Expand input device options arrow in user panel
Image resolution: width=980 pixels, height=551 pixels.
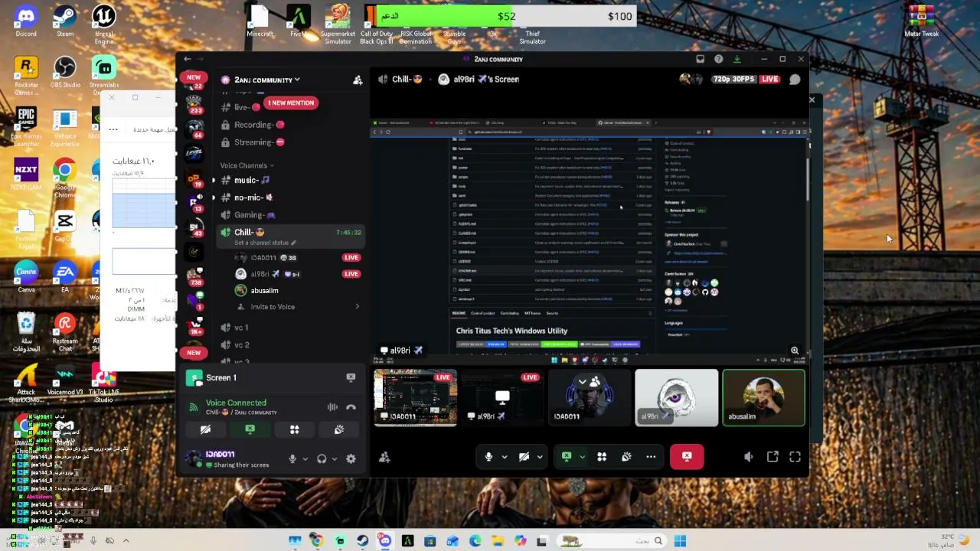coord(305,459)
